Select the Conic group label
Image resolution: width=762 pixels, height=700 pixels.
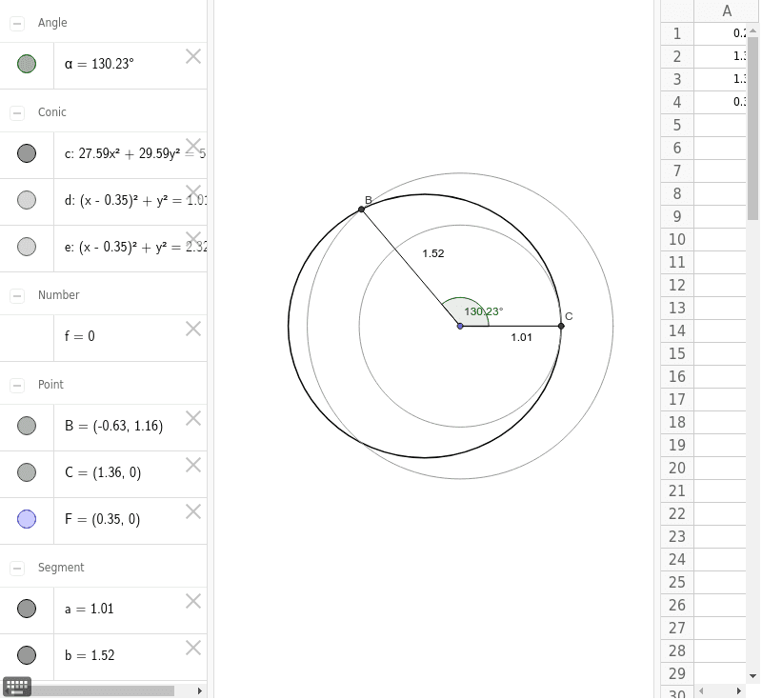coord(53,111)
